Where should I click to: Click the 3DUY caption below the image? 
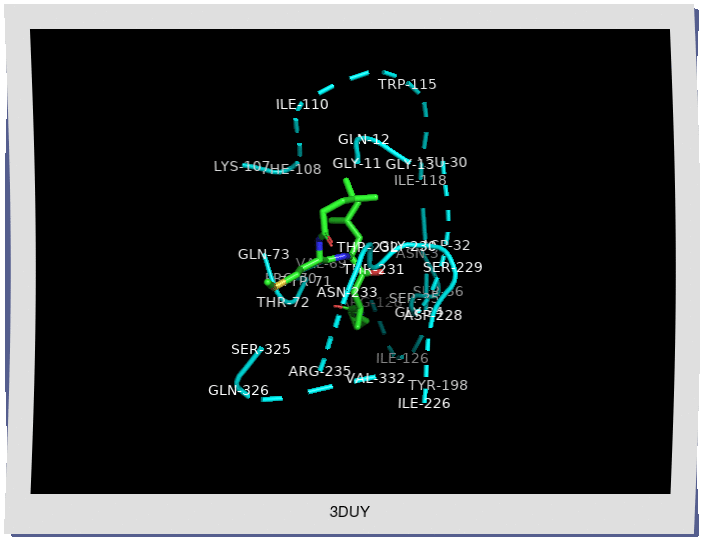pyautogui.click(x=349, y=512)
